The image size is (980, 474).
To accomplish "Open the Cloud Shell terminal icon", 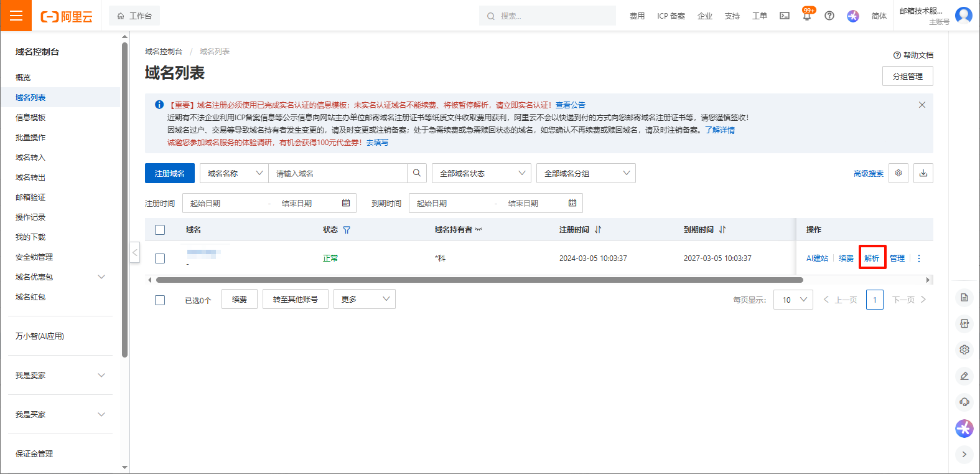I will coord(785,16).
